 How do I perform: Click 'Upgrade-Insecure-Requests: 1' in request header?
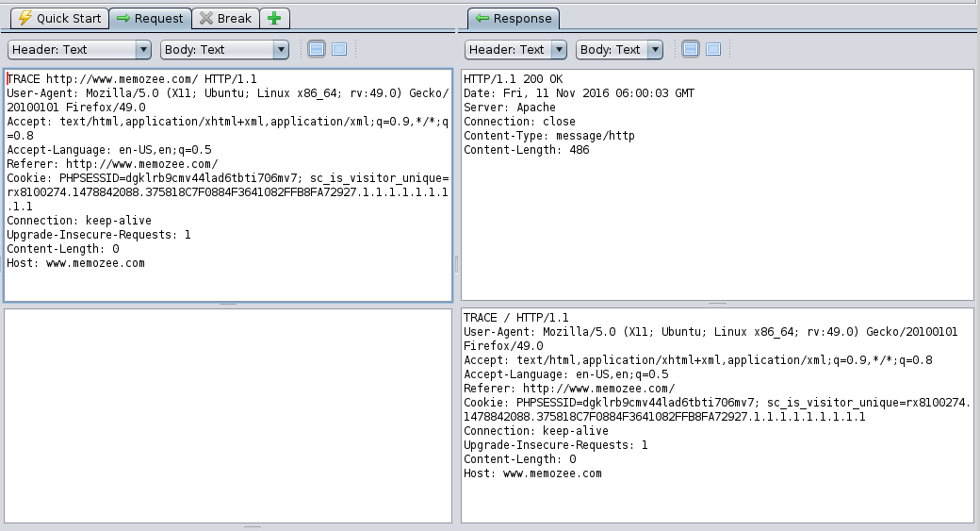coord(99,235)
